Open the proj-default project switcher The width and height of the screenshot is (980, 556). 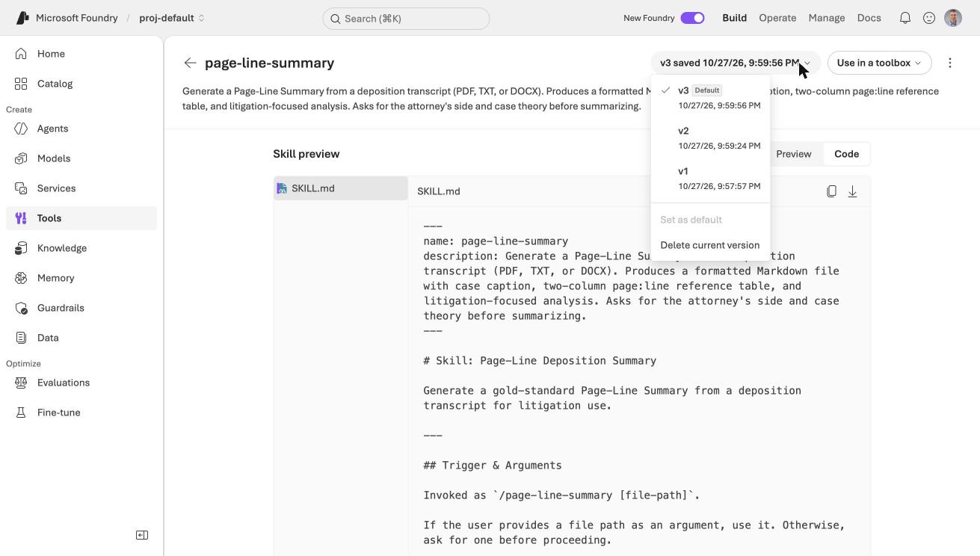(172, 18)
